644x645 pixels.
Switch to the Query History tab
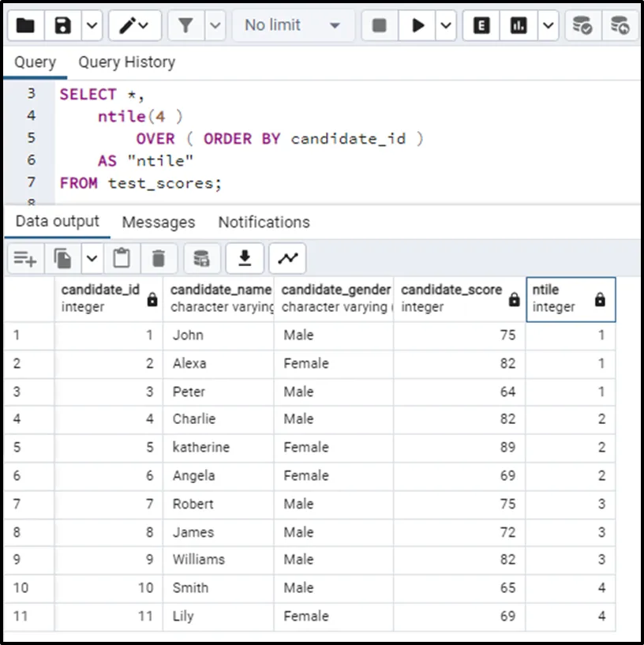point(126,62)
